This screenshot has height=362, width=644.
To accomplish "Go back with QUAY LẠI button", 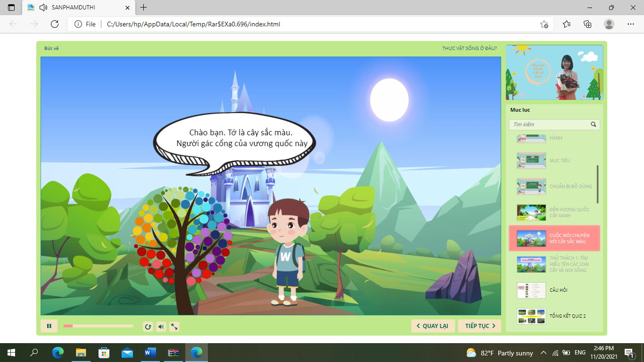I will [433, 326].
